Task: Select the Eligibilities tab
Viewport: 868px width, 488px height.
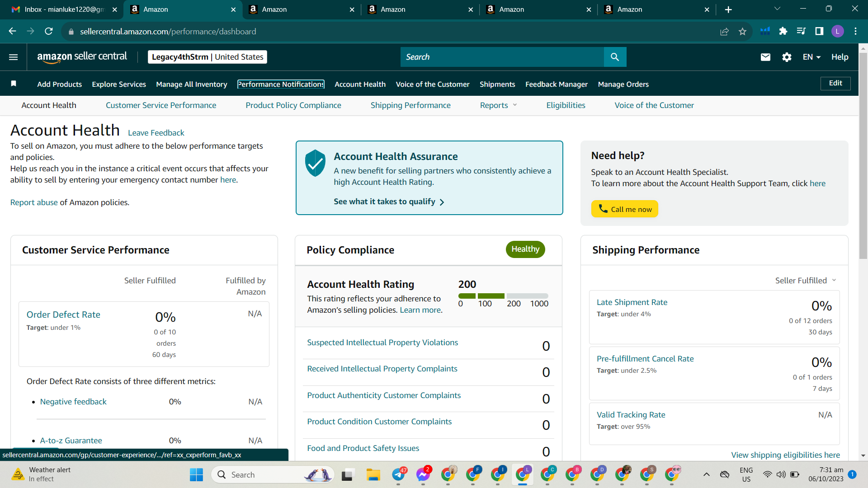Action: pos(566,105)
